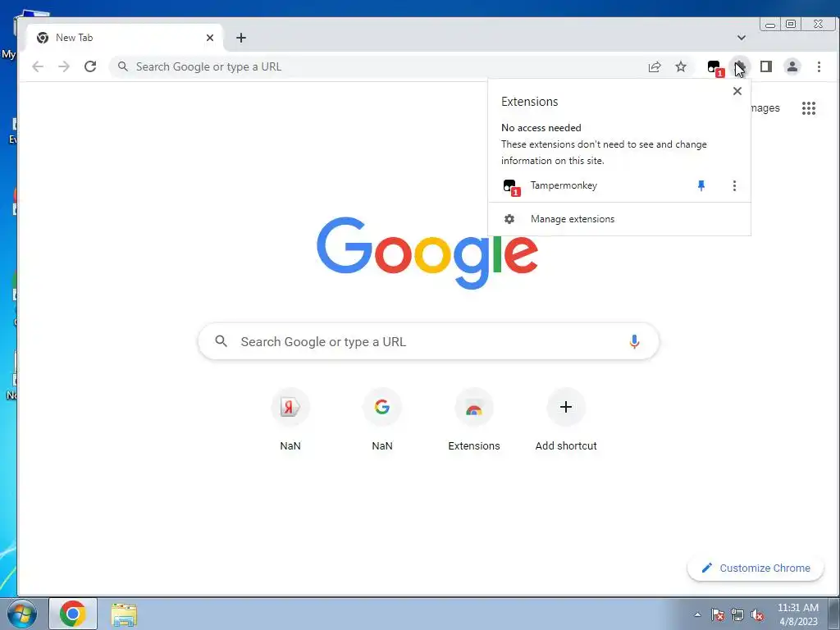Reload the page with the refresh icon
The height and width of the screenshot is (630, 840).
tap(90, 66)
